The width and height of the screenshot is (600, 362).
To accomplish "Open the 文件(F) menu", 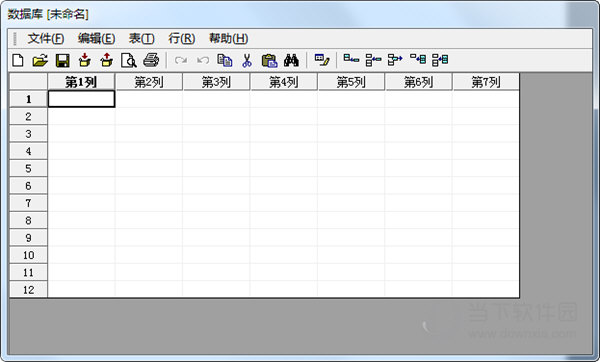I will coord(46,39).
